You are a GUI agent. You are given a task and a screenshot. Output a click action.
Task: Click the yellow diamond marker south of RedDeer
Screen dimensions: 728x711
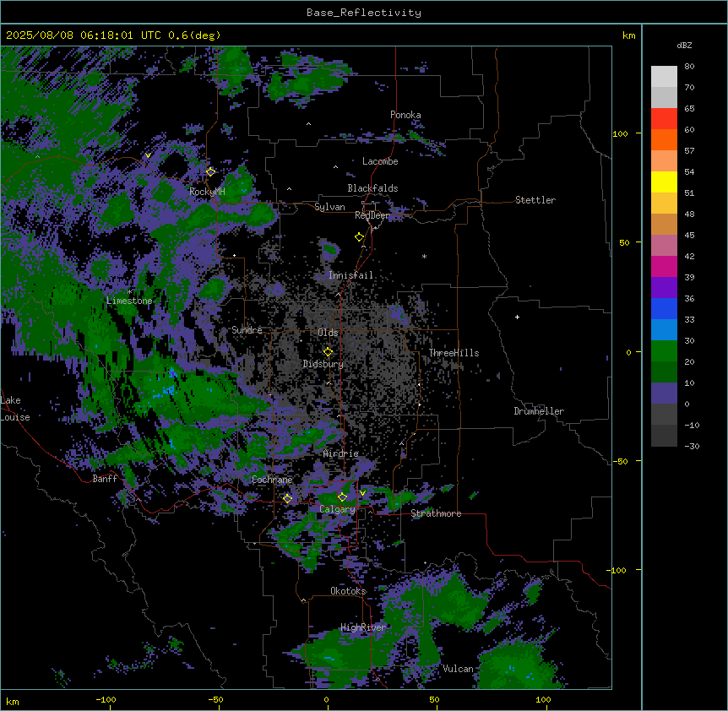click(x=360, y=237)
